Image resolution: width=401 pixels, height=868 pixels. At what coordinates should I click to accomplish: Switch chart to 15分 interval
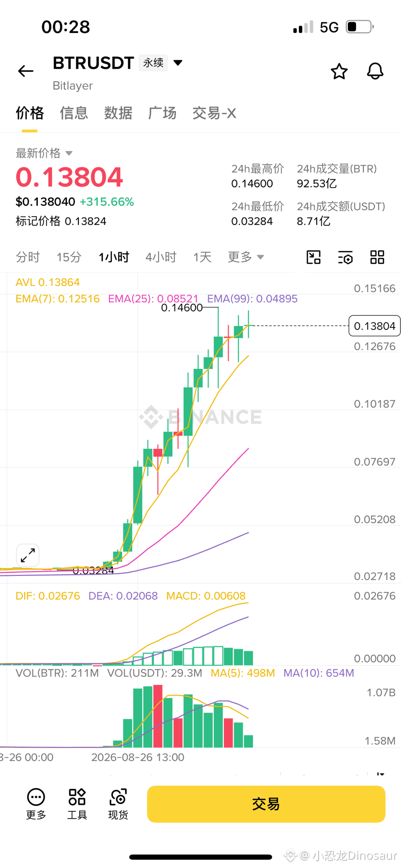pyautogui.click(x=69, y=257)
